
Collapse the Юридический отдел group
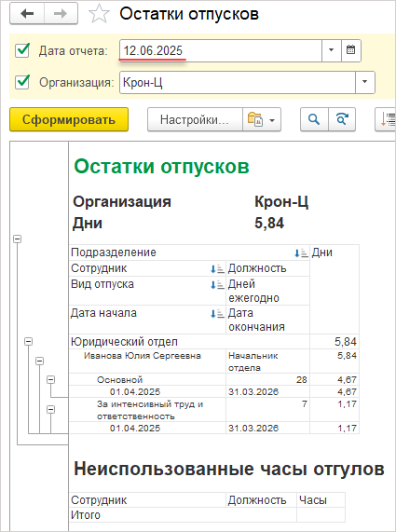coord(29,341)
